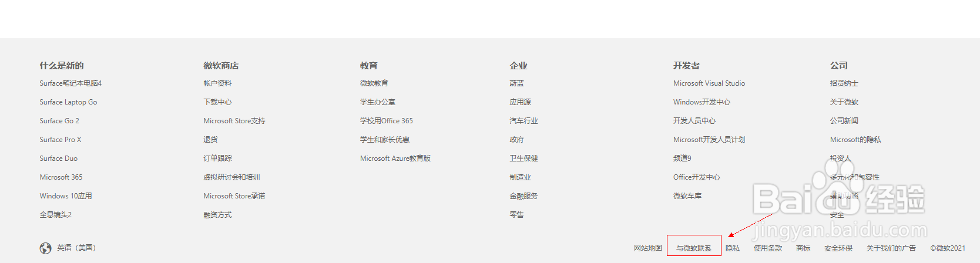Open 微软教育 link

pyautogui.click(x=374, y=83)
